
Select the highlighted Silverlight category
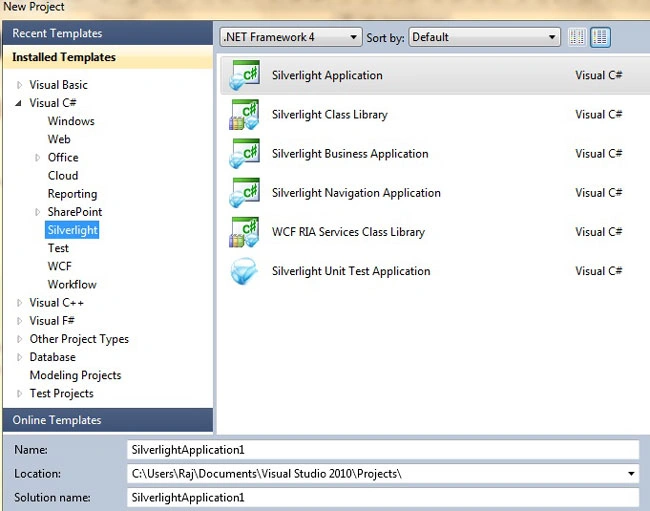[x=72, y=230]
